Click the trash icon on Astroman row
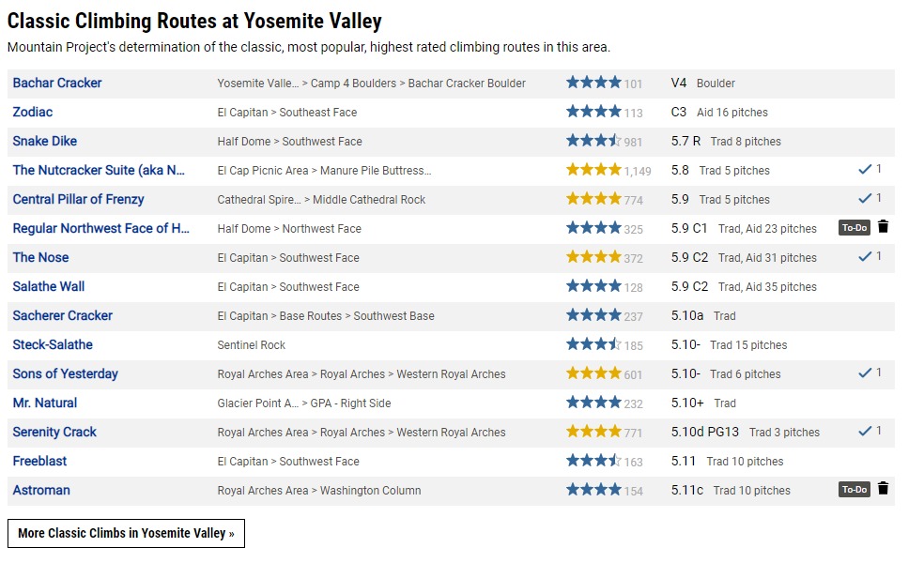Viewport: 924px width, 563px height. 883,489
